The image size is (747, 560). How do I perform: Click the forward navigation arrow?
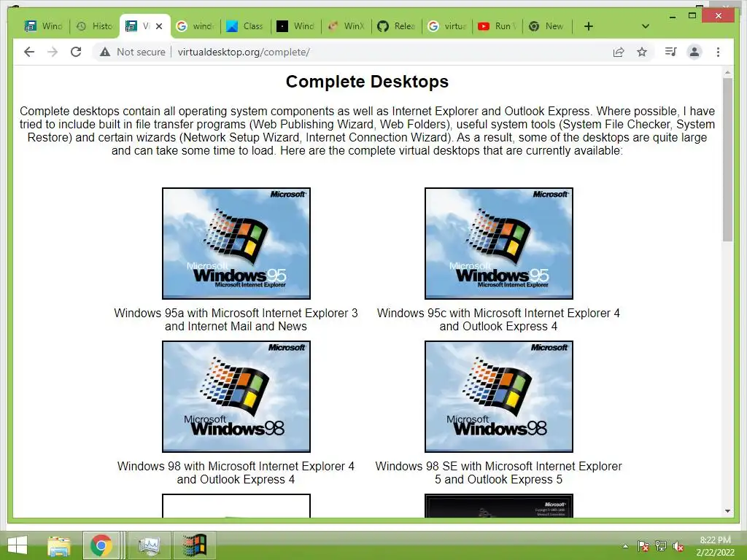tap(53, 52)
